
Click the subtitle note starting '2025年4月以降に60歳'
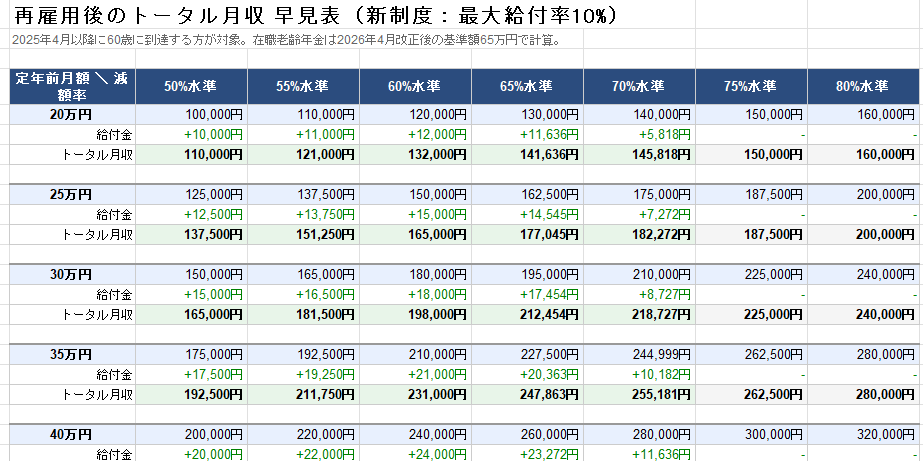285,40
